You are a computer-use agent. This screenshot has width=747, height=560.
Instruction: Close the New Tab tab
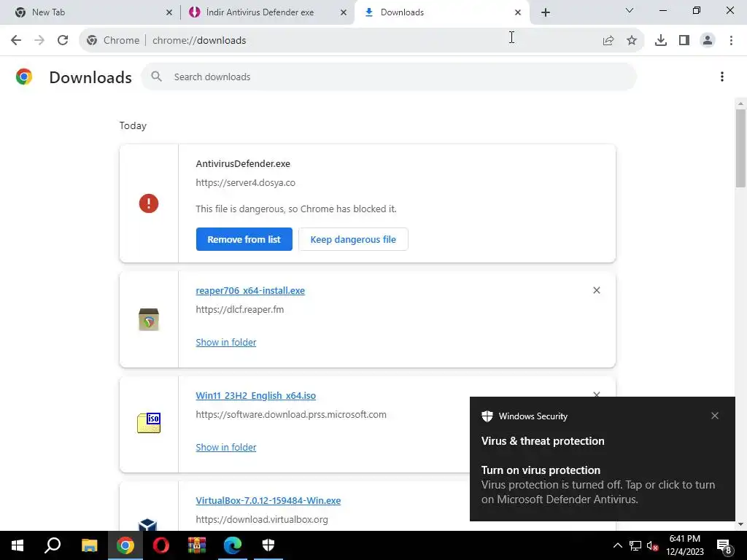pos(169,12)
